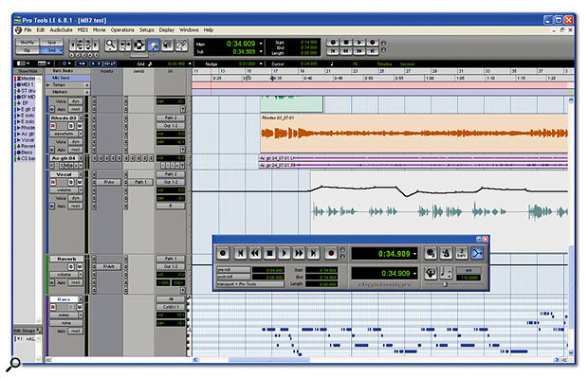The height and width of the screenshot is (378, 588).
Task: Click the Spot edit mode button
Action: [51, 43]
